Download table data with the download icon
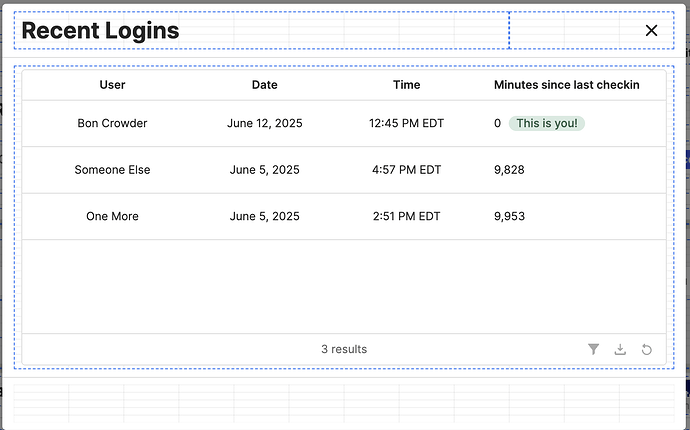 pos(620,349)
